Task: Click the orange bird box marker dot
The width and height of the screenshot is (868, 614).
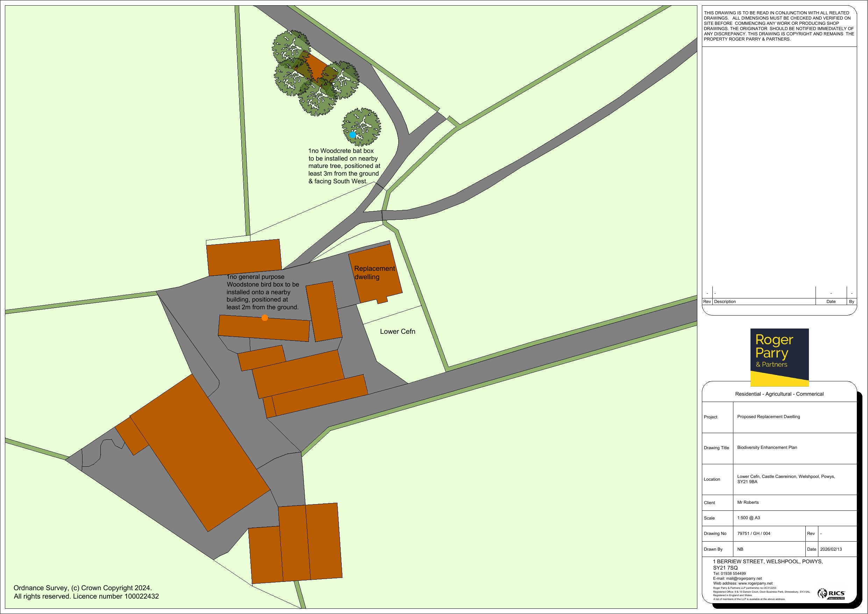Action: coord(265,318)
